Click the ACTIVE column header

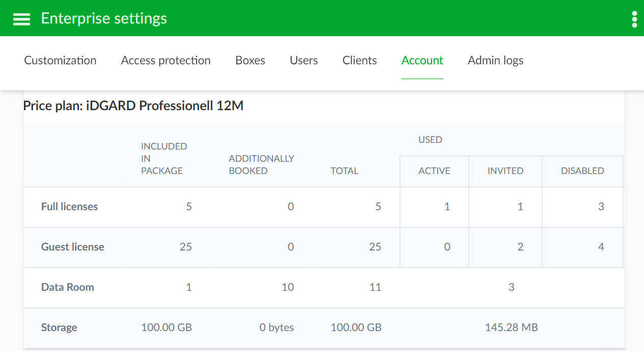tap(435, 171)
